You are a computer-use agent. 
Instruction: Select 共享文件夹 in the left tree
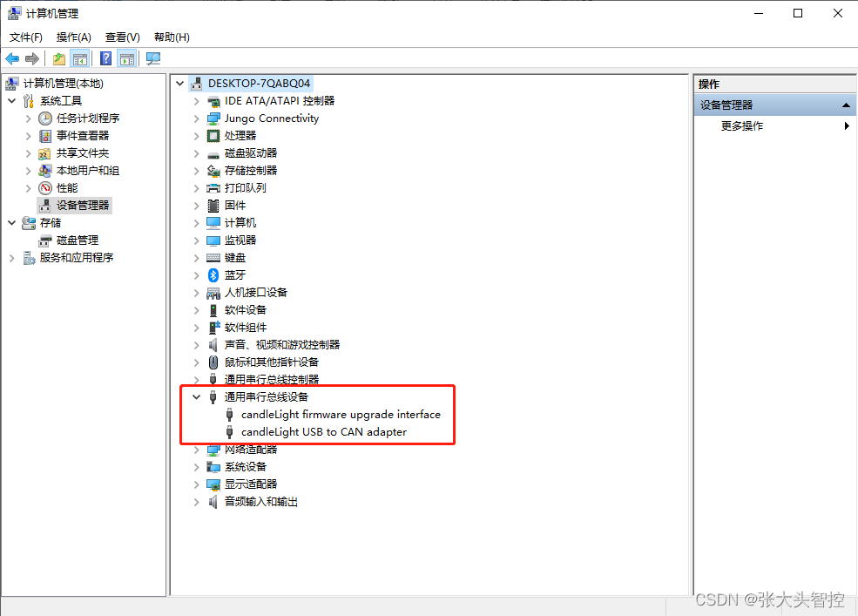83,152
